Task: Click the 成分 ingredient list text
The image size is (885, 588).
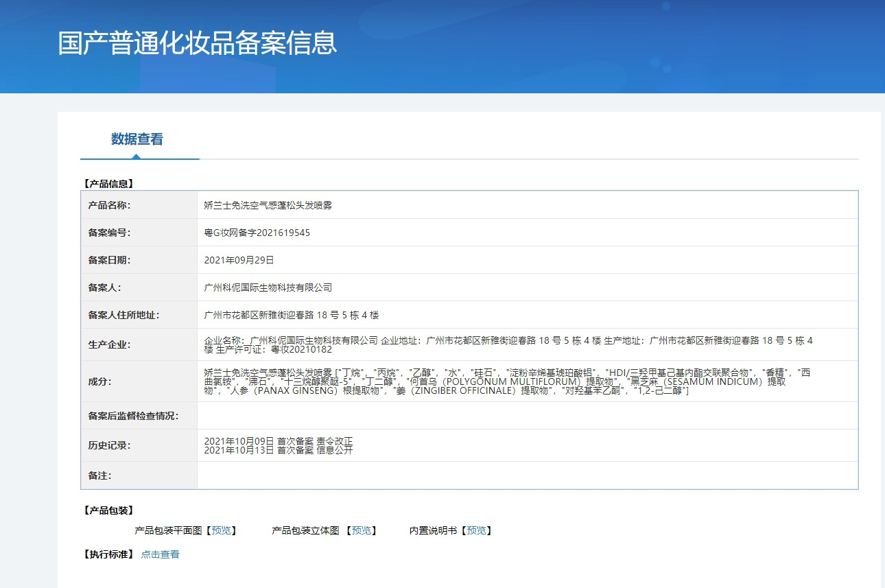Action: pyautogui.click(x=508, y=381)
